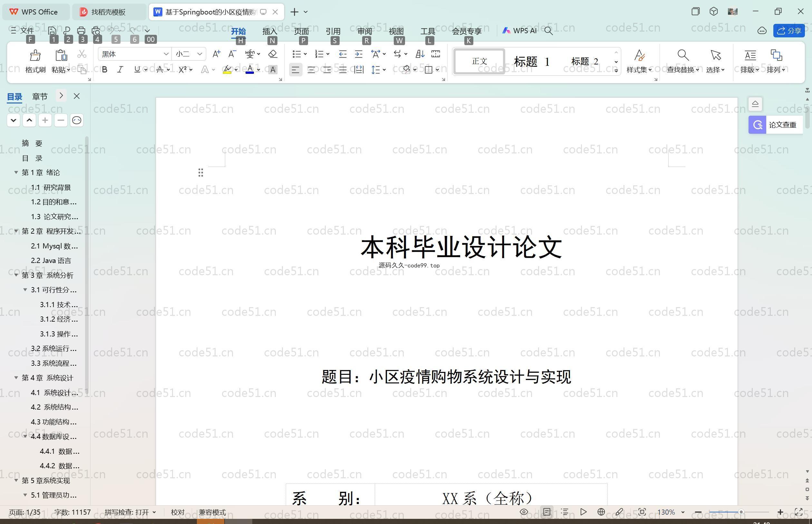Switch to the 章节 navigation tab
812x524 pixels.
(40, 96)
